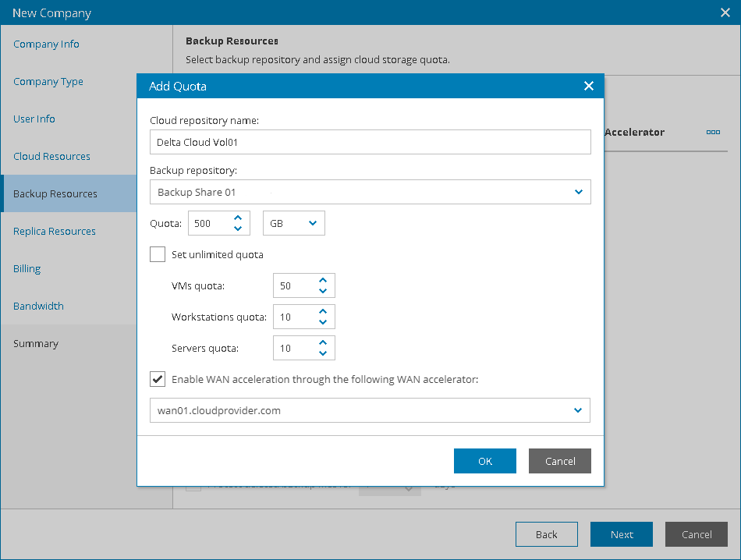Click Cancel in Add Quota dialog

559,461
